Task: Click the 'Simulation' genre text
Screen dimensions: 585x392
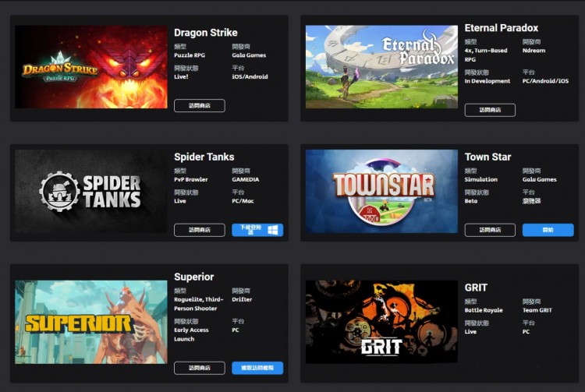Action: [481, 179]
